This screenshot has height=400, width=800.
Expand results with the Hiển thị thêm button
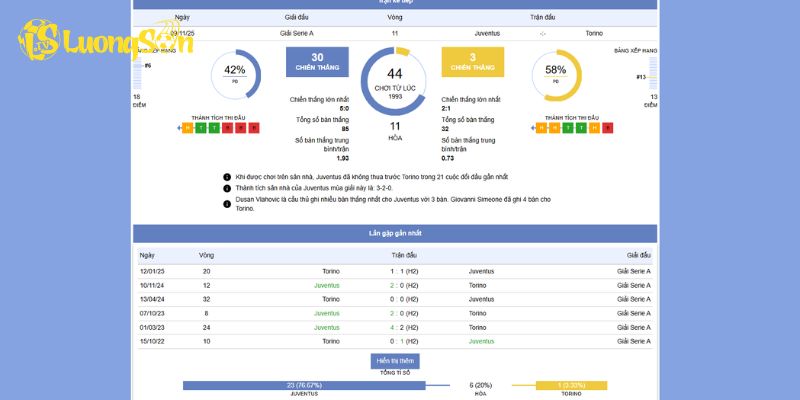(395, 361)
